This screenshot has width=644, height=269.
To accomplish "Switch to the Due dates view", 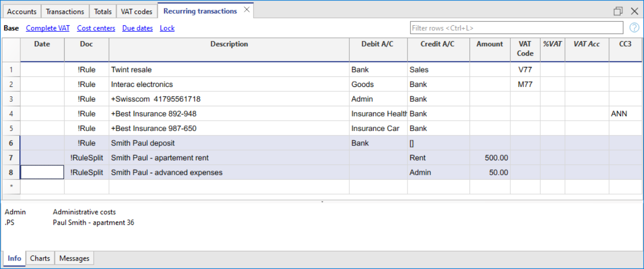I will coord(137,28).
